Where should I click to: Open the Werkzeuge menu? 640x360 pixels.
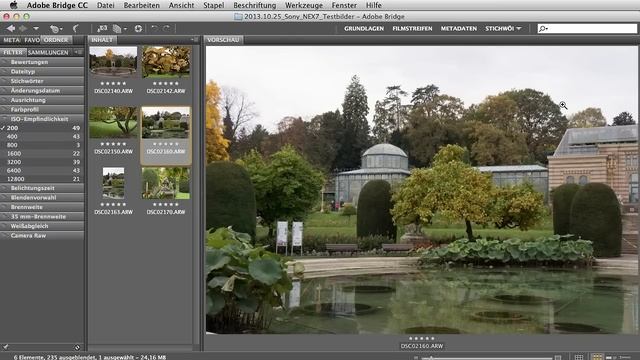(304, 5)
